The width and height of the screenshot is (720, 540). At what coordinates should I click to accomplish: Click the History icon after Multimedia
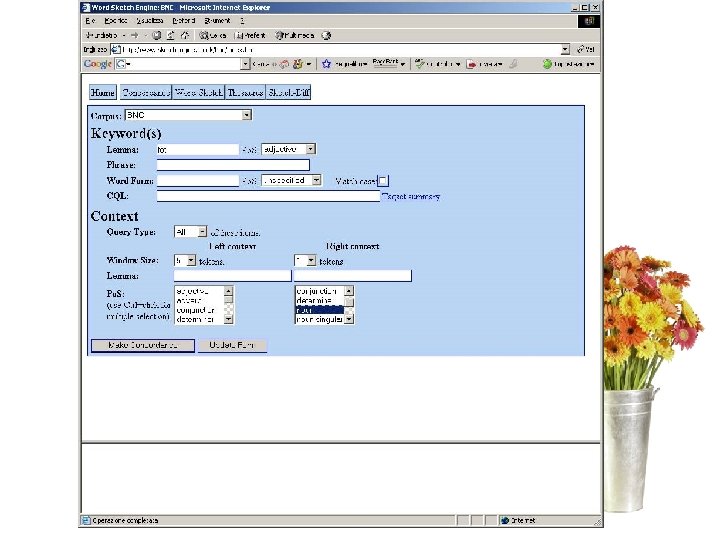click(326, 35)
